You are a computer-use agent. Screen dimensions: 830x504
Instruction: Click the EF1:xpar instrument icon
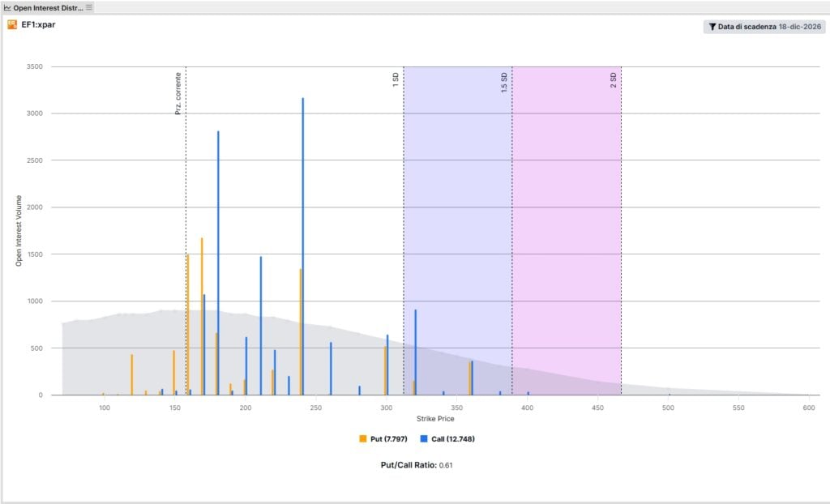(x=12, y=24)
